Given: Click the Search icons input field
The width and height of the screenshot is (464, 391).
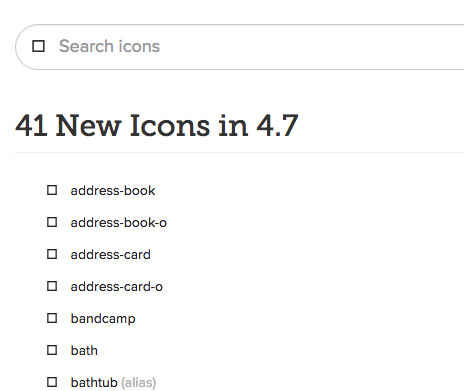Looking at the screenshot, I should pyautogui.click(x=240, y=47).
